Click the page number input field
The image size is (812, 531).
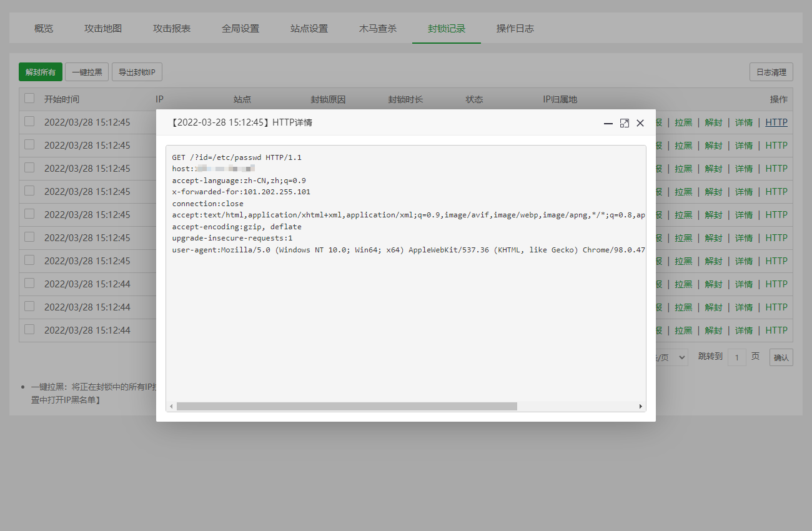click(737, 357)
